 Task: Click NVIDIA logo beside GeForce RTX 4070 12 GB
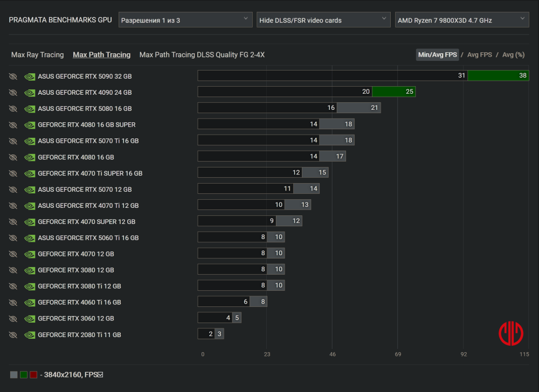30,254
